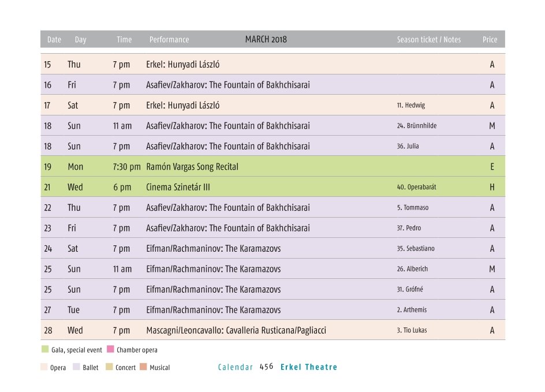Click the Erkel Theatre footer text
This screenshot has width=545, height=392.
[309, 367]
